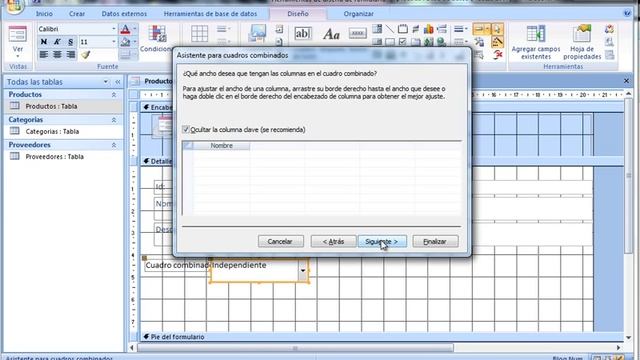Select the combo box control tool
Image resolution: width=640 pixels, height=360 pixels.
(377, 29)
